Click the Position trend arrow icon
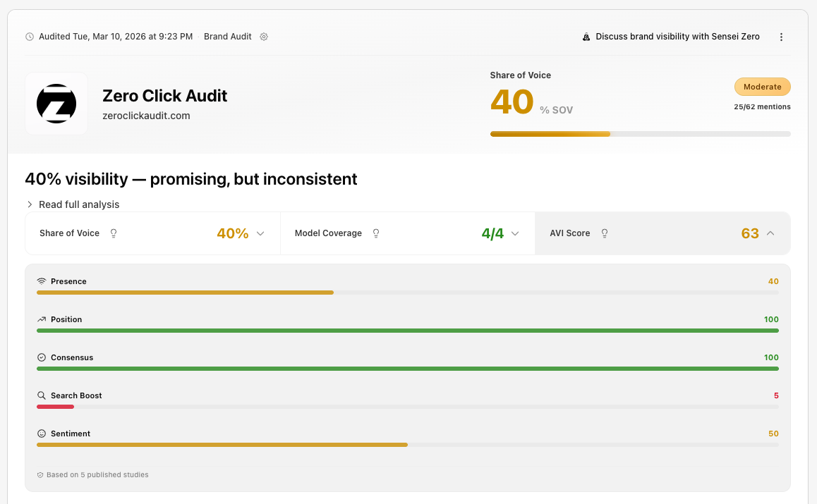 tap(42, 319)
